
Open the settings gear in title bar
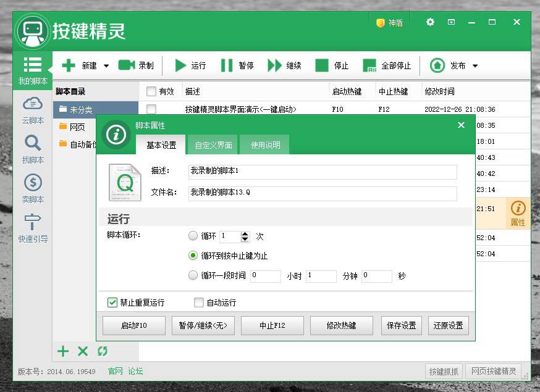(430, 22)
